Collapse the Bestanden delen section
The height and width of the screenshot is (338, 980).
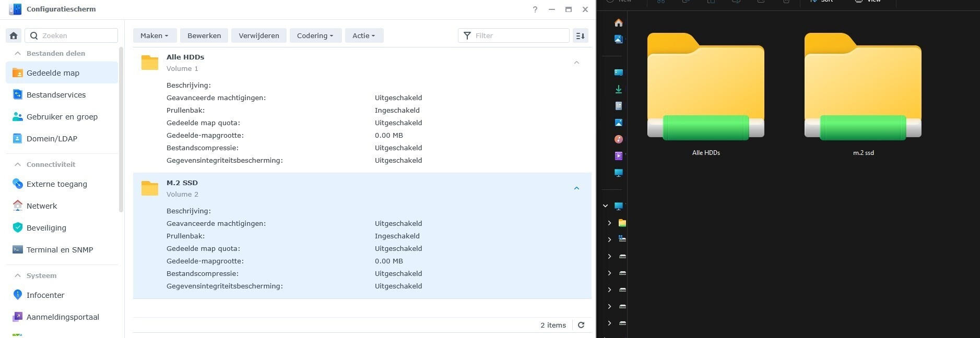coord(18,53)
